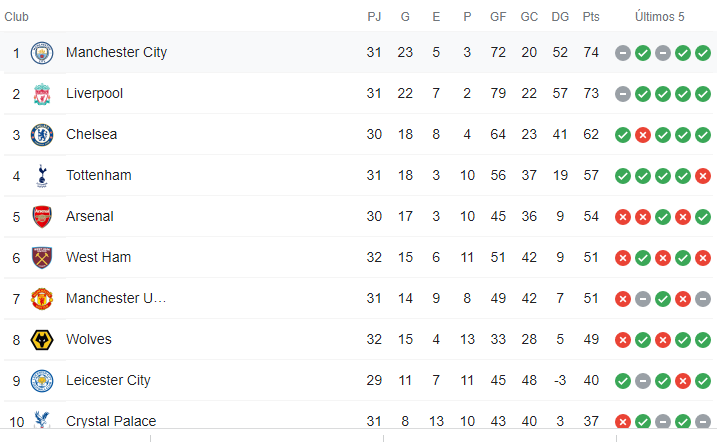
Task: Click the Chelsea club crest
Action: pyautogui.click(x=42, y=134)
